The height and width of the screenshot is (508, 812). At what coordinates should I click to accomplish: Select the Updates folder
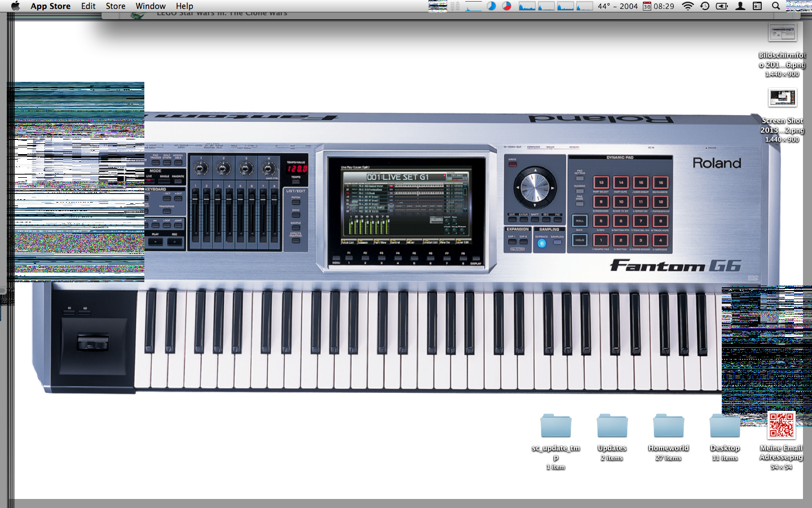click(x=612, y=437)
